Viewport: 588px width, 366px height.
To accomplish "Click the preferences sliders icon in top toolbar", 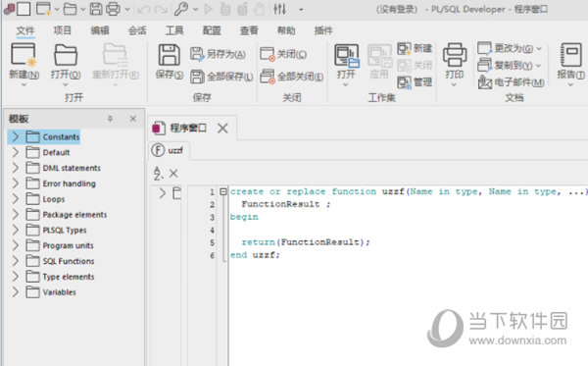I will click(279, 9).
